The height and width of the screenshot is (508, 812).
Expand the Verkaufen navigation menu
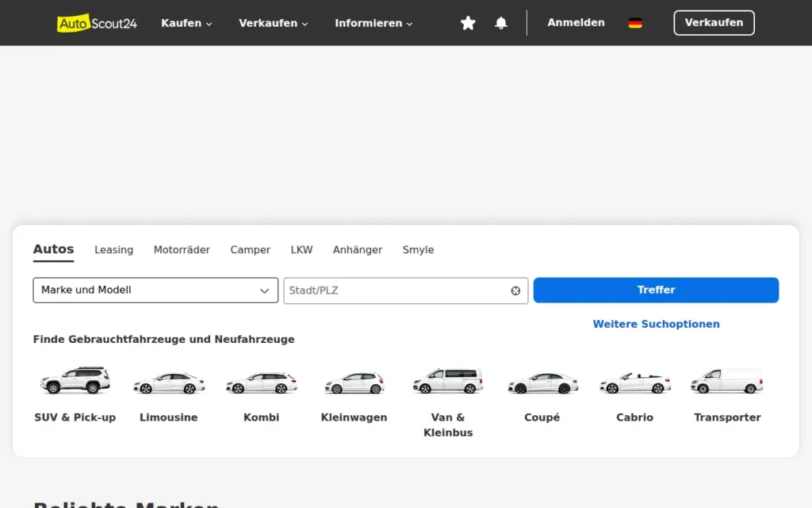click(273, 23)
